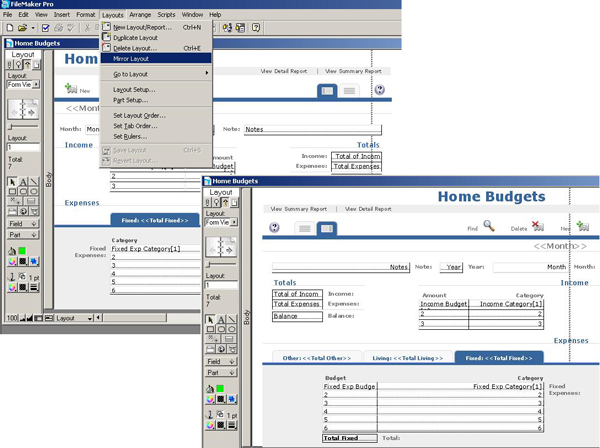This screenshot has height=448, width=600.
Task: Open the Field tool dropdown in front window
Action: click(221, 362)
